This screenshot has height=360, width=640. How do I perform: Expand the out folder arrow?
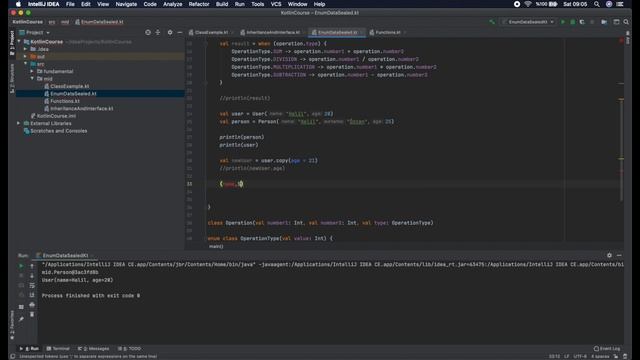click(x=25, y=56)
